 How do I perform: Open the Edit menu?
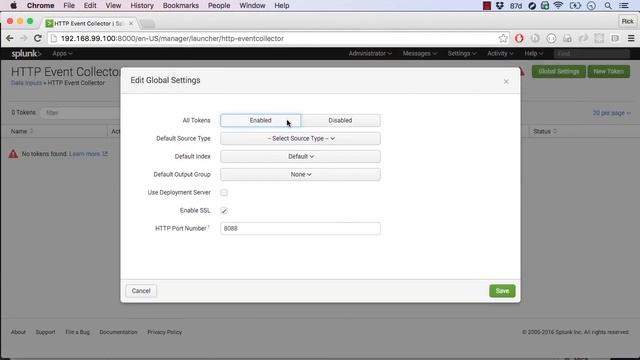(90, 6)
